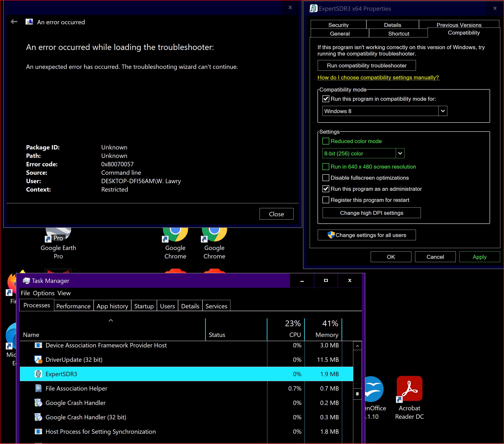Open the Windows 8 compatibility mode dropdown
This screenshot has width=504, height=444.
click(x=443, y=111)
